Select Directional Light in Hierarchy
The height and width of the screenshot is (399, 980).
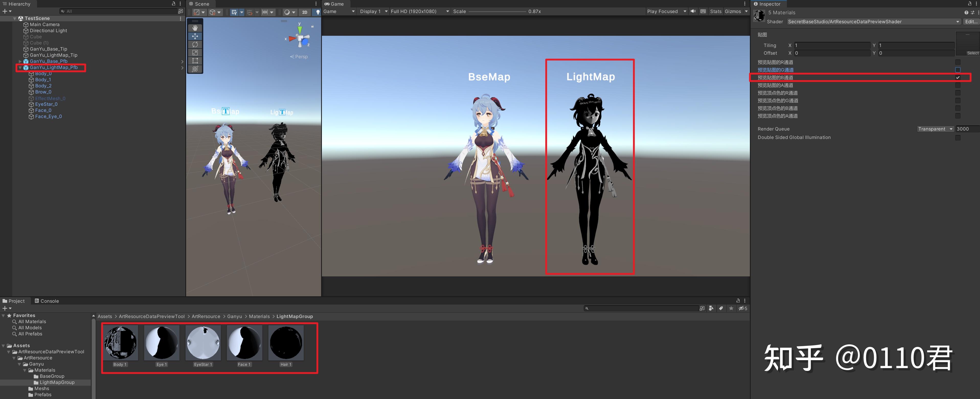48,31
